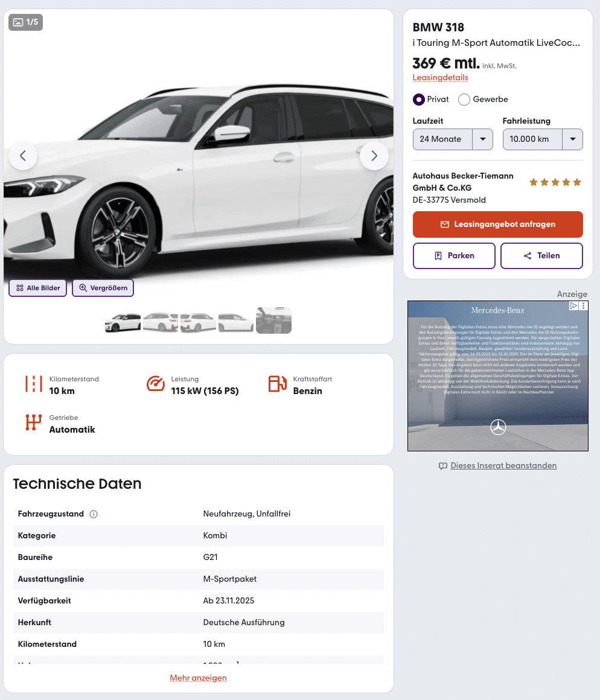Image resolution: width=600 pixels, height=700 pixels.
Task: Open the Laufzeit 24 Monate dropdown
Action: (453, 139)
